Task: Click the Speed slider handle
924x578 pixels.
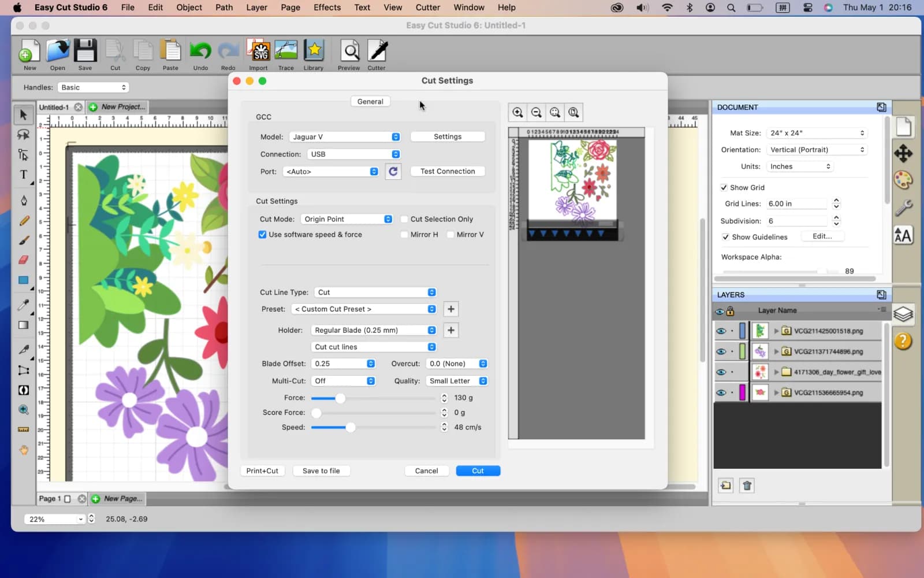Action: [351, 427]
